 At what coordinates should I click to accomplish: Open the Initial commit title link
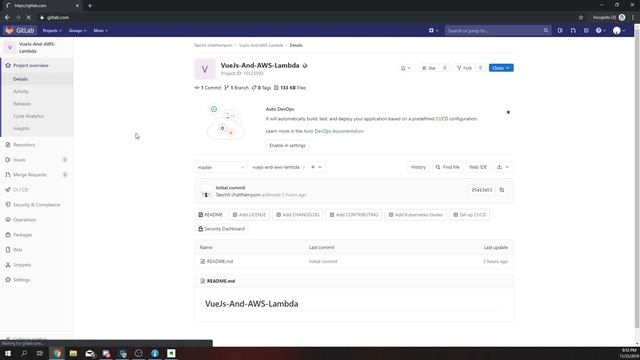[x=231, y=188]
